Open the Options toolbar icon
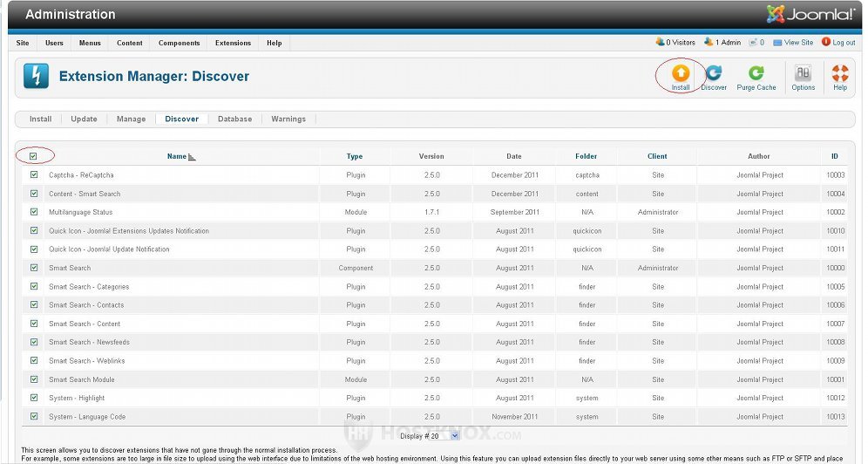868x464 pixels. coord(804,77)
